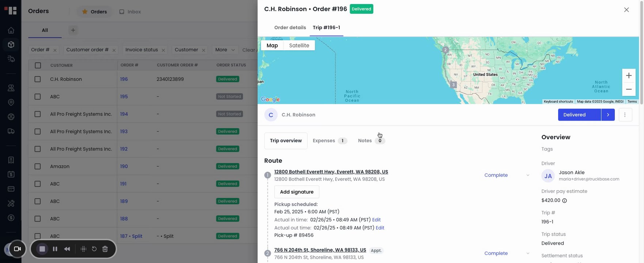Screen dimensions: 644x263
Task: Click map marker number 2
Action: (445, 50)
